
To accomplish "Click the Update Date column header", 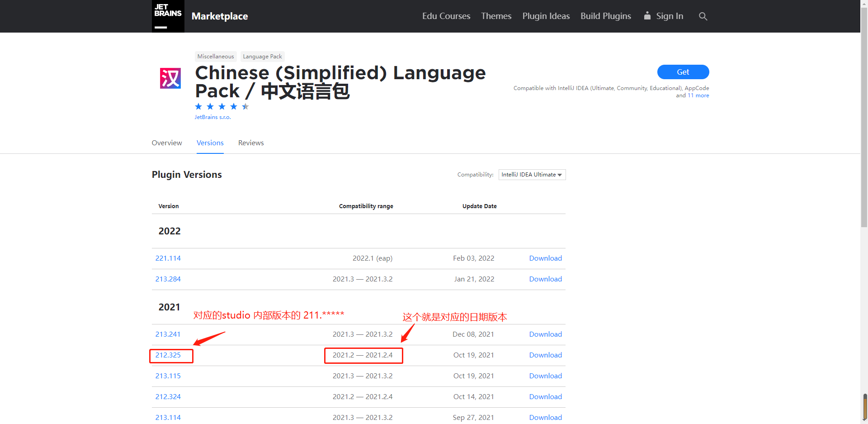I will pos(480,206).
